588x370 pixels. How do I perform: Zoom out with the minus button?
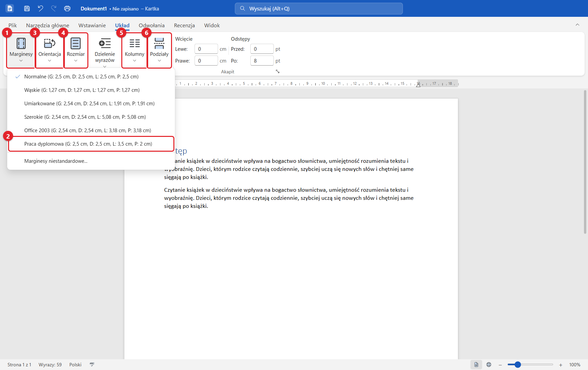click(500, 365)
